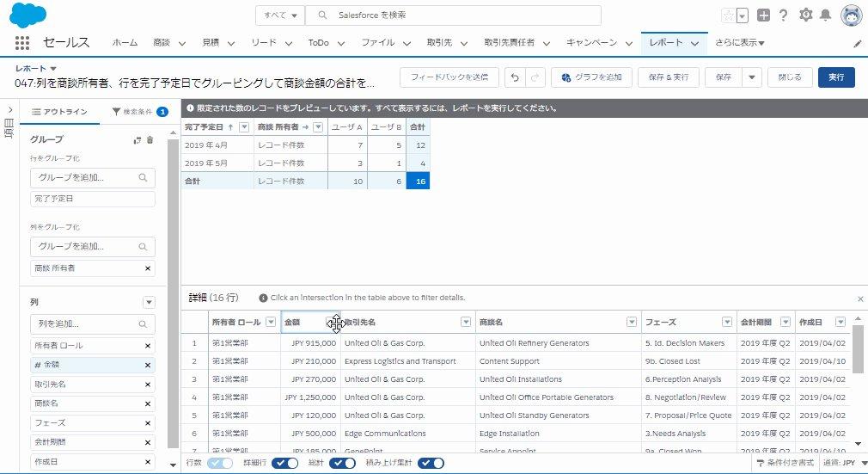
Task: Remove フェーズ column
Action: pyautogui.click(x=148, y=423)
